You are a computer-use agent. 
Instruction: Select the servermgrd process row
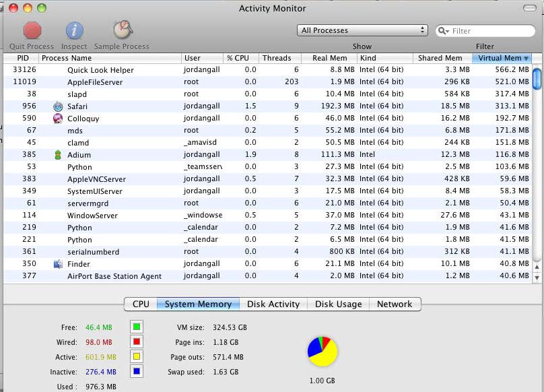pos(267,203)
